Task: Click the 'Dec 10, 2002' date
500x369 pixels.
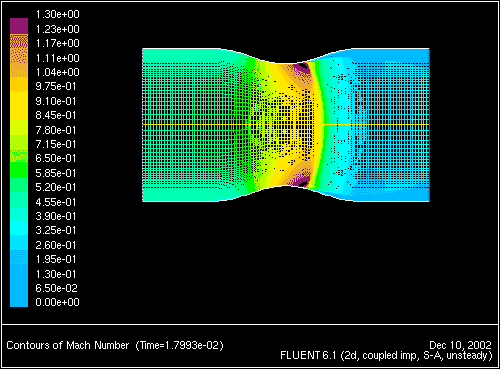Action: point(460,345)
